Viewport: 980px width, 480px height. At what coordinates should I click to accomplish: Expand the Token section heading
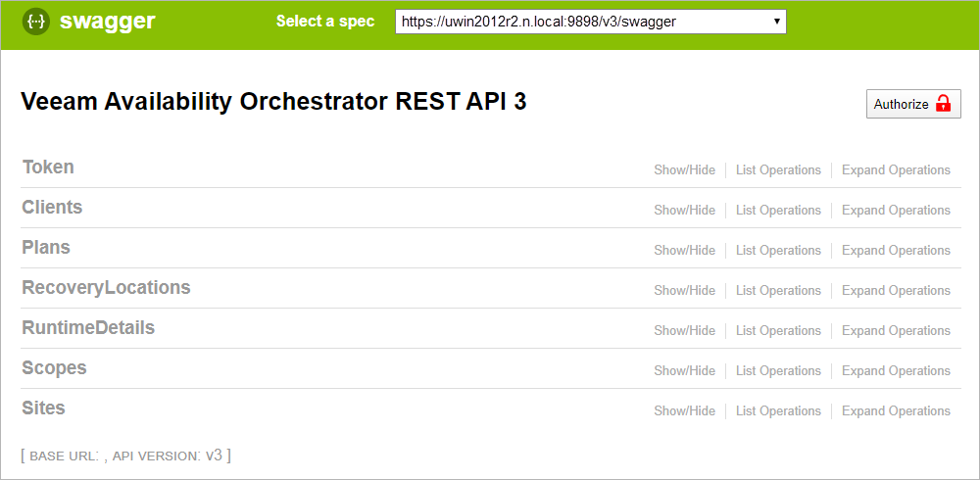point(48,168)
